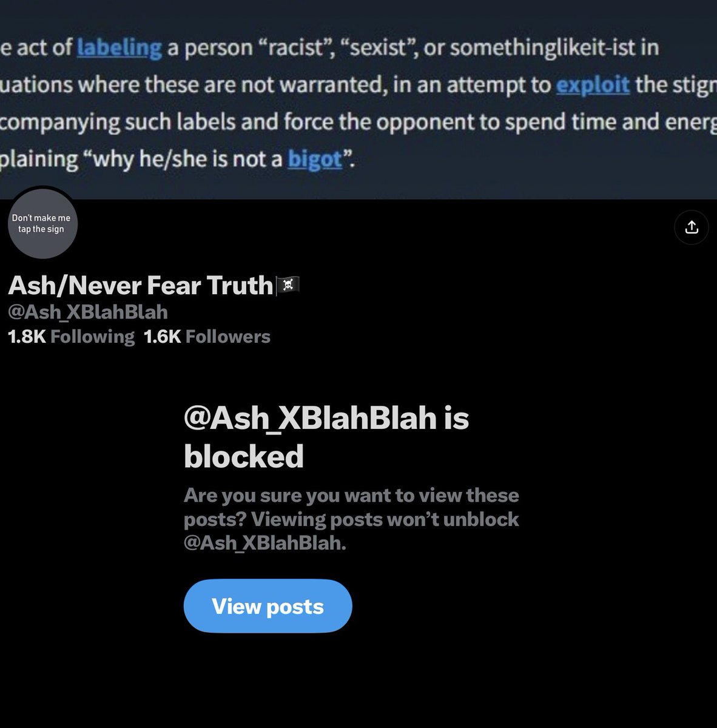Click the large word "blocked" in heading
This screenshot has width=717, height=728.
point(244,456)
